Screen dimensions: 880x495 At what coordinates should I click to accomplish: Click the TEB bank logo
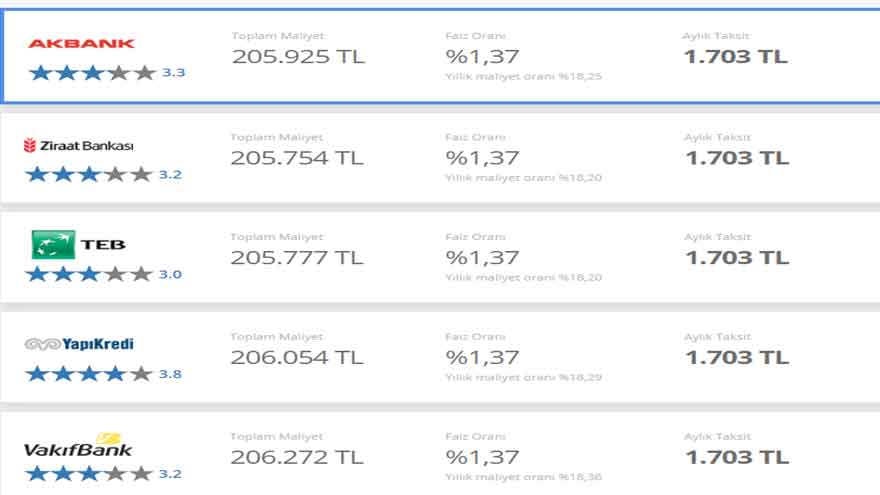pyautogui.click(x=79, y=245)
